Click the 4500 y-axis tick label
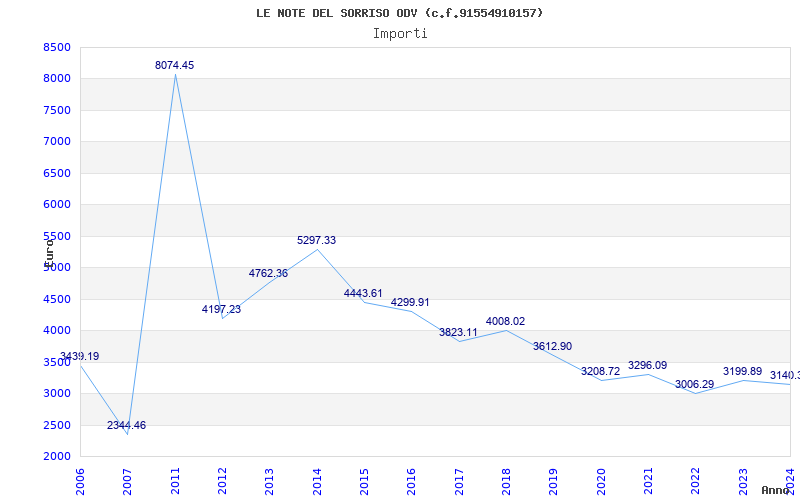 (x=57, y=299)
